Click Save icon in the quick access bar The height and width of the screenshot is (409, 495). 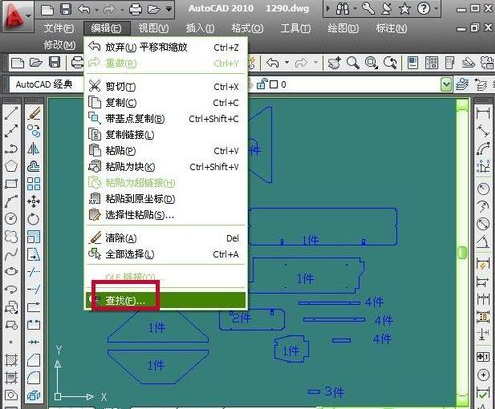pyautogui.click(x=66, y=9)
